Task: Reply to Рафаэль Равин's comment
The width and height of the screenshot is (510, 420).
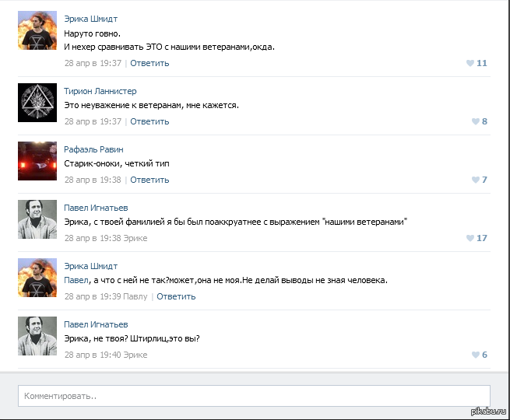Action: [149, 180]
